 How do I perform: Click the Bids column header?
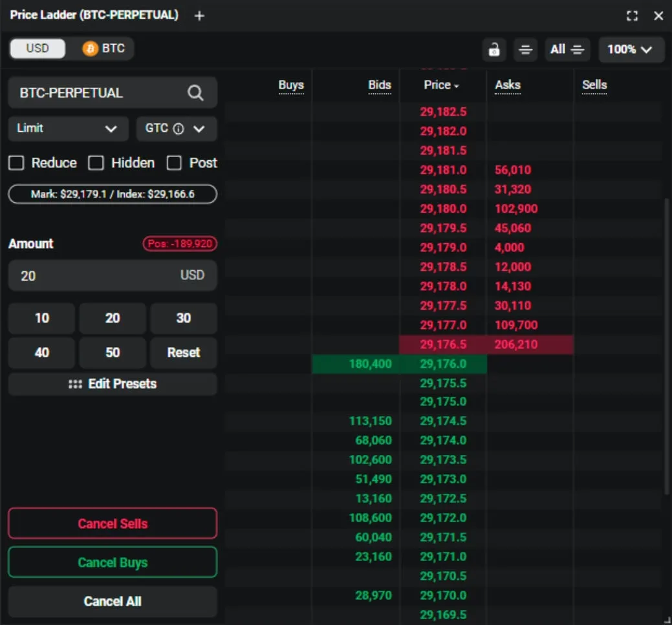(x=380, y=85)
